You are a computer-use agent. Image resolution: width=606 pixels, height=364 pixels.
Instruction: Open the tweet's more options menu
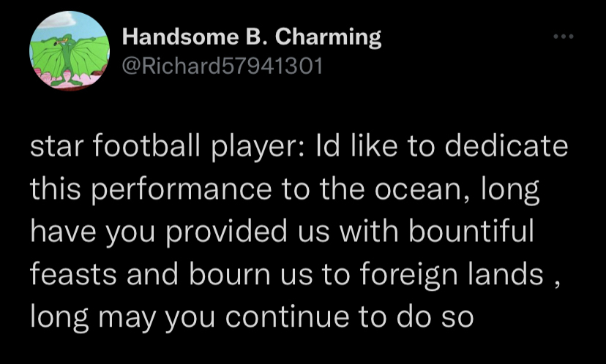pyautogui.click(x=563, y=36)
